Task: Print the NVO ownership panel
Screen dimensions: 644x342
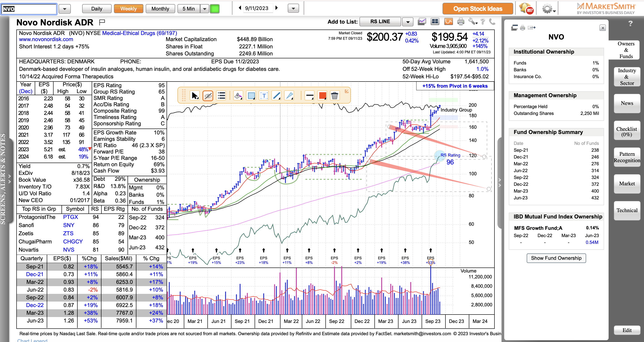Action: click(523, 28)
